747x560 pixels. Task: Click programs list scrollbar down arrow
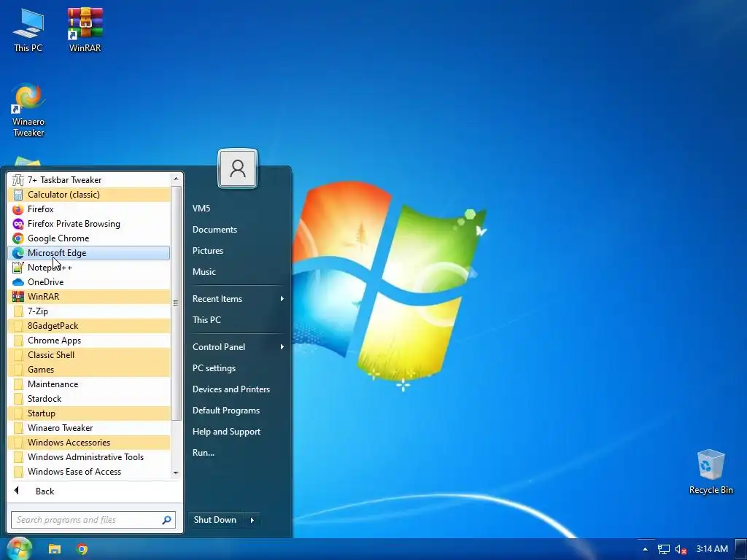(176, 472)
